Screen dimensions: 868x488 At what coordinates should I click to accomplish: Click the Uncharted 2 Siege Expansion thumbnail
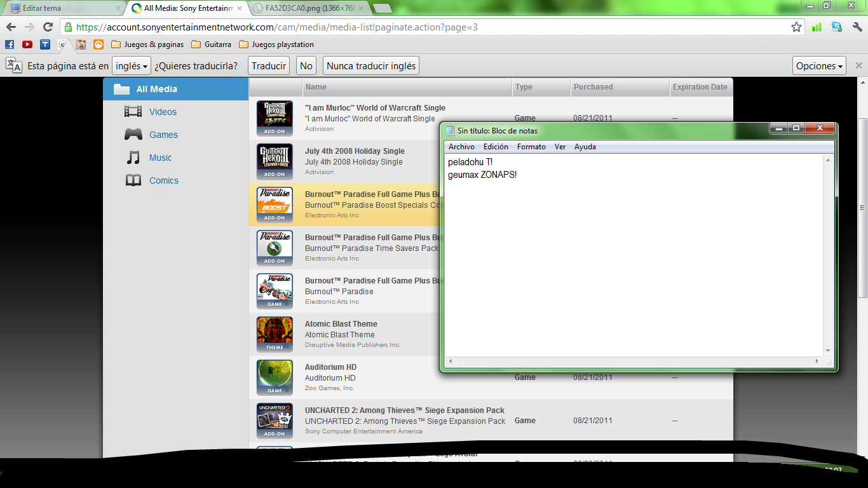tap(275, 421)
